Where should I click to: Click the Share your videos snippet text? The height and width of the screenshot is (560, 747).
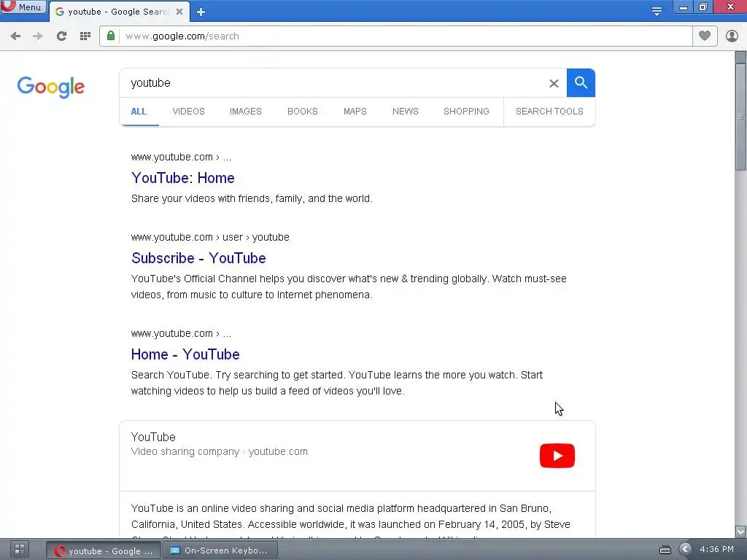coord(252,198)
